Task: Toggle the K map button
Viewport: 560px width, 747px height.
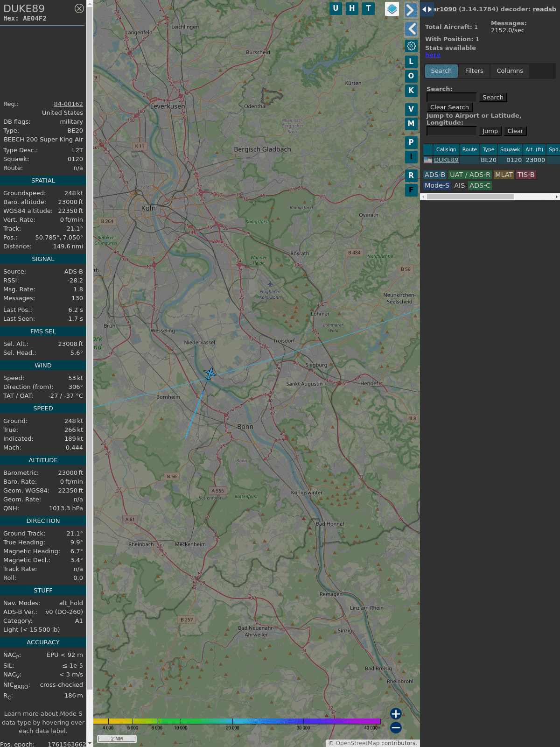Action: pos(411,90)
